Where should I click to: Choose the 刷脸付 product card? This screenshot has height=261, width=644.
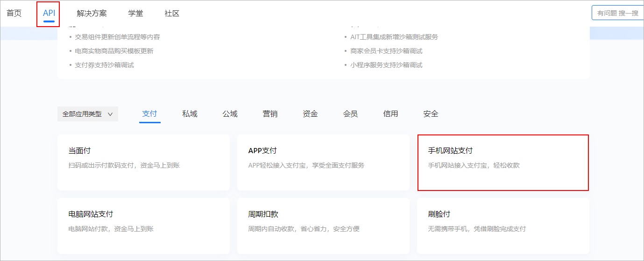(503, 225)
